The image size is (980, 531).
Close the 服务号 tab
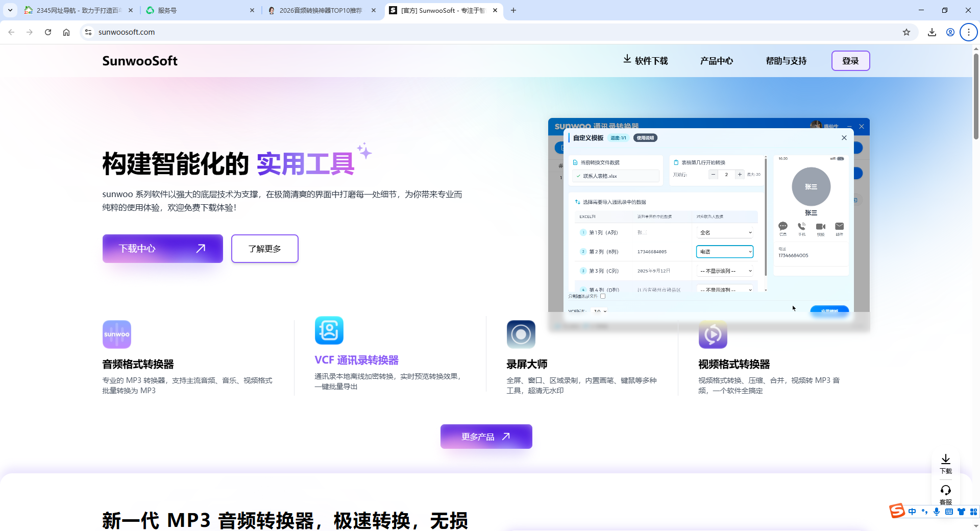252,10
